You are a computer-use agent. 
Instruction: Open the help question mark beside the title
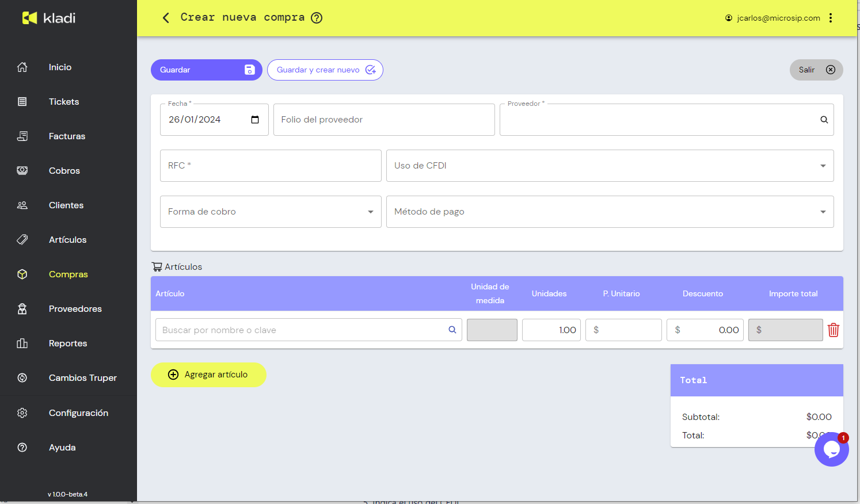(x=317, y=18)
